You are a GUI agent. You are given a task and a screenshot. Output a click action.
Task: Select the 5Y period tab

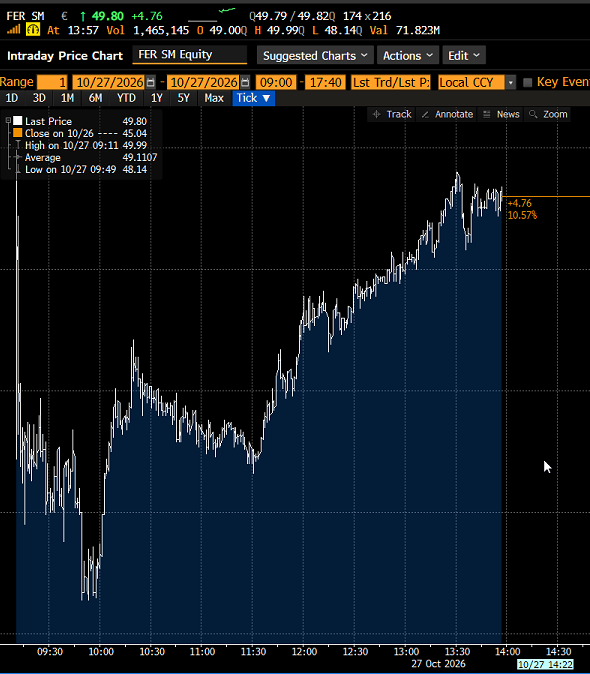pyautogui.click(x=183, y=98)
